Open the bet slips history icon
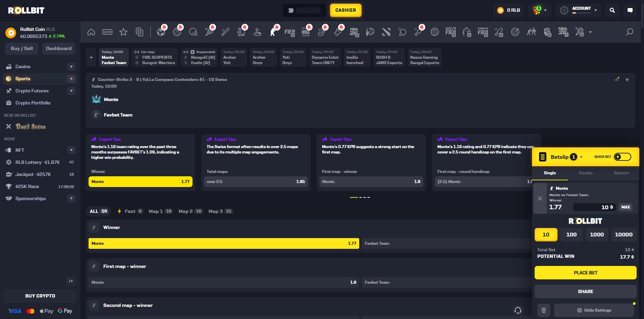 coord(140,32)
